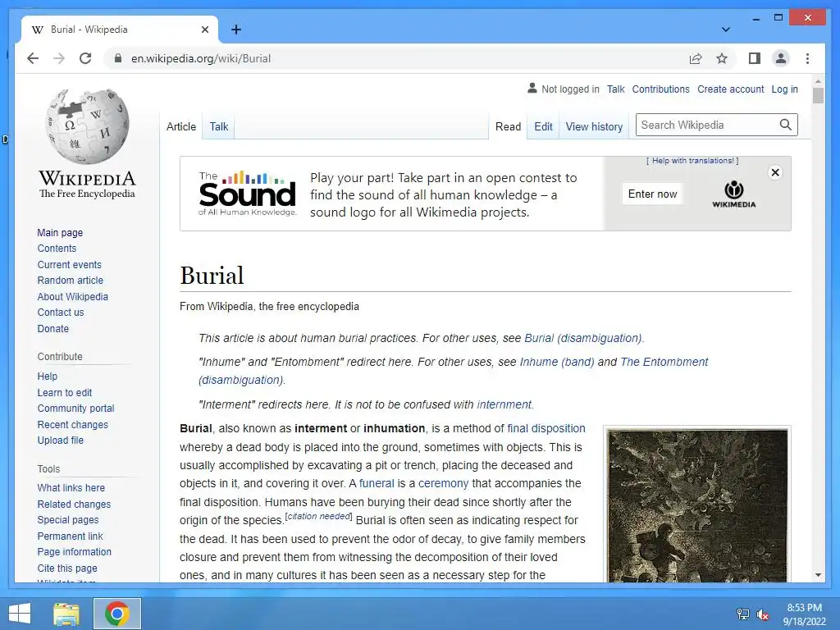Open Contents in the sidebar

57,249
